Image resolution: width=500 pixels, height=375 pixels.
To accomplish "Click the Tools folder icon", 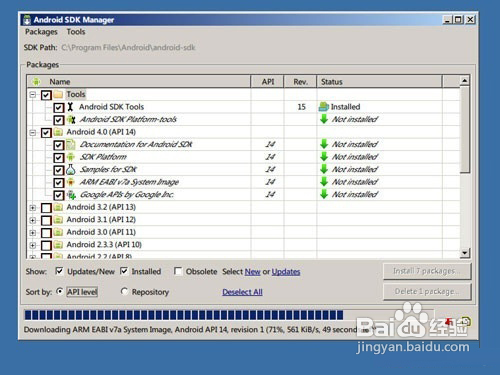I will tap(58, 94).
